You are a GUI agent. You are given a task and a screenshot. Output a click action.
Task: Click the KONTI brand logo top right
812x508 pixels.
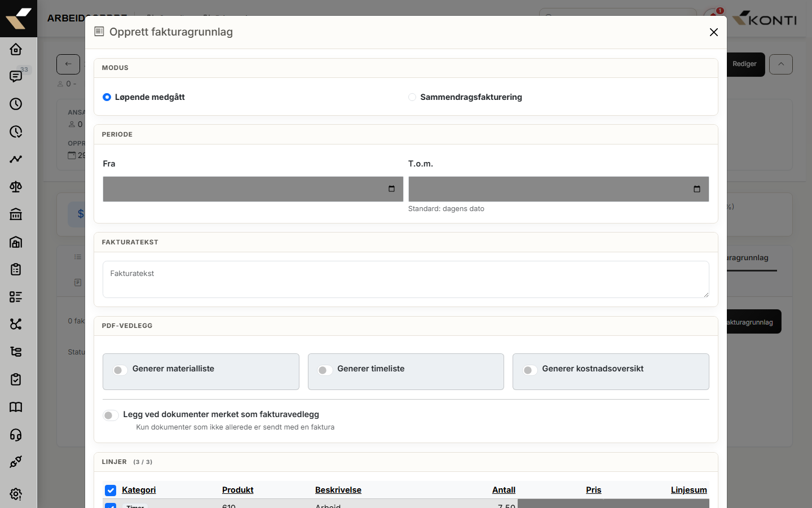click(765, 19)
